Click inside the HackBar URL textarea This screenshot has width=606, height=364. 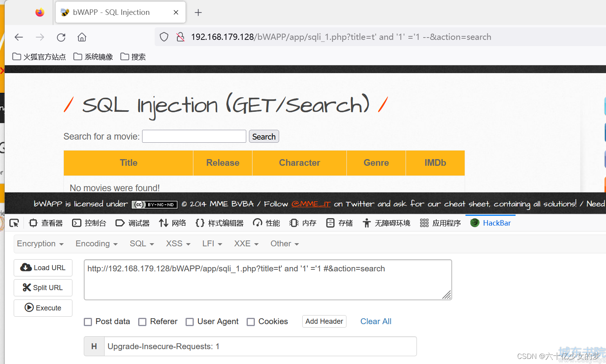[268, 280]
